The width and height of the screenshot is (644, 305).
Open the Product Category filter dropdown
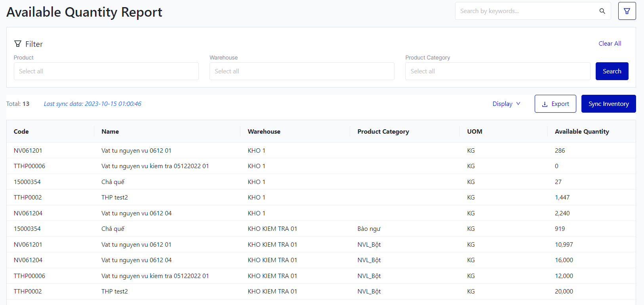(497, 71)
